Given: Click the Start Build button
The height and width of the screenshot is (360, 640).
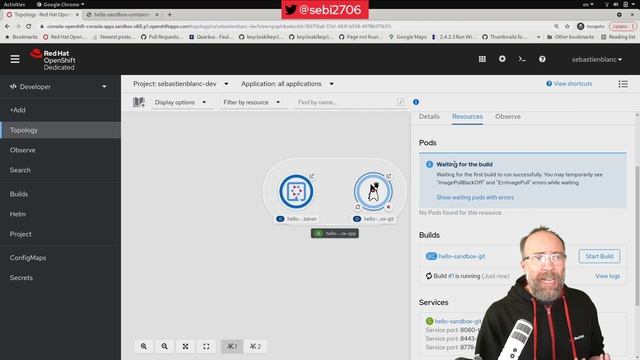Looking at the screenshot, I should coord(599,256).
